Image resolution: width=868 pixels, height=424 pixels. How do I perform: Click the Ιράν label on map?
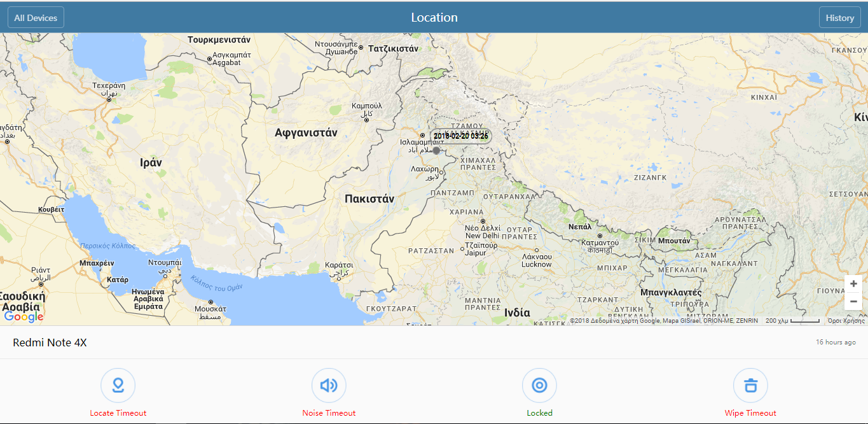point(151,162)
